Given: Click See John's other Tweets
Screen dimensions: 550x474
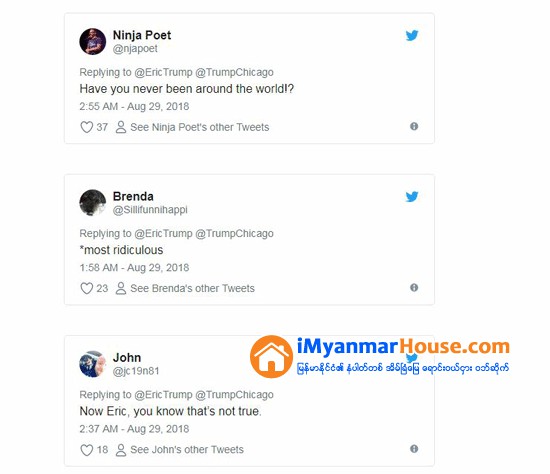Looking at the screenshot, I should 179,450.
